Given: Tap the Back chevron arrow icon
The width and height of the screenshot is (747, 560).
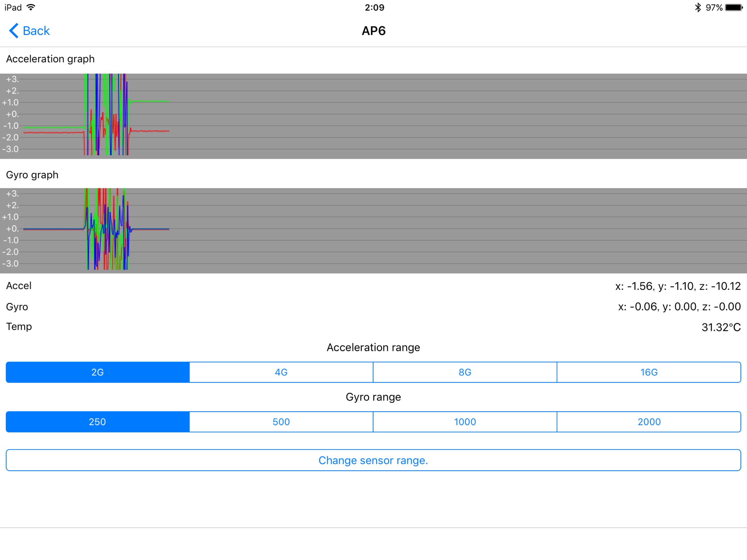Looking at the screenshot, I should [x=13, y=31].
